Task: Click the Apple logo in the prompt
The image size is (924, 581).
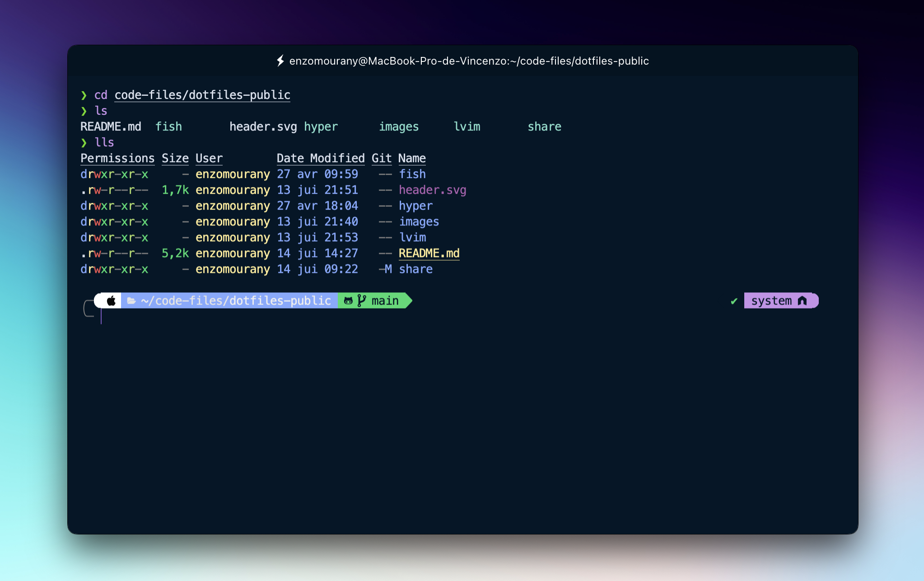Action: pos(111,301)
